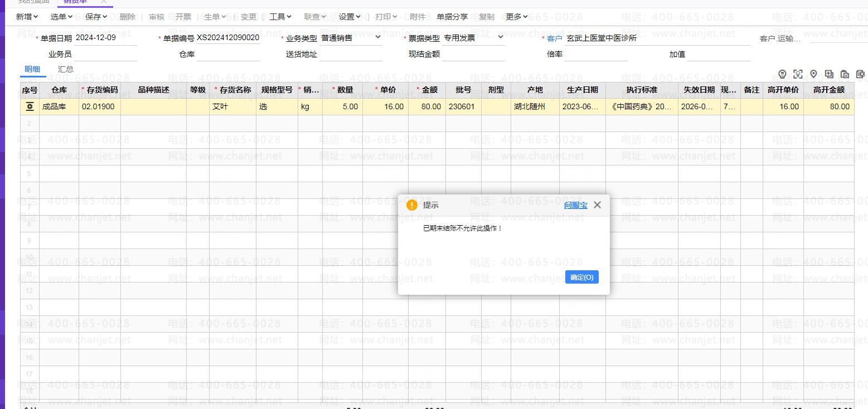Click the row action icon in row 1
Screen dimensions: 868x409
point(30,106)
